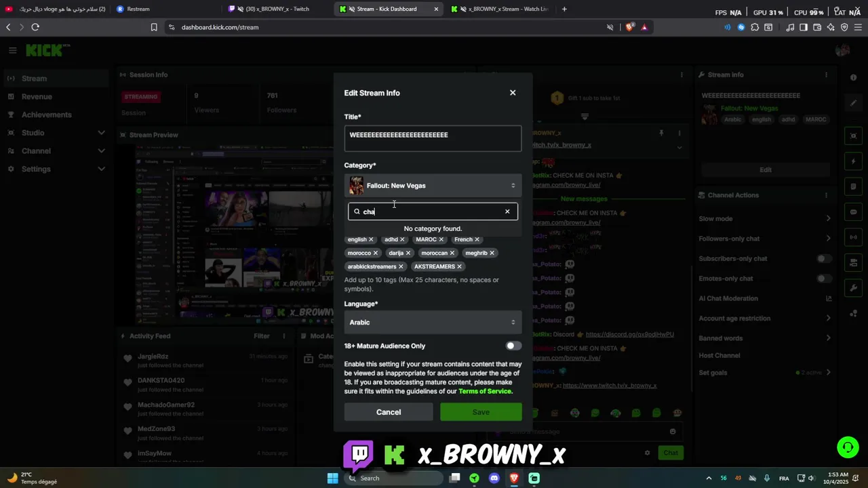The width and height of the screenshot is (868, 488).
Task: Toggle Emotes-only chat switch
Action: coord(824,279)
